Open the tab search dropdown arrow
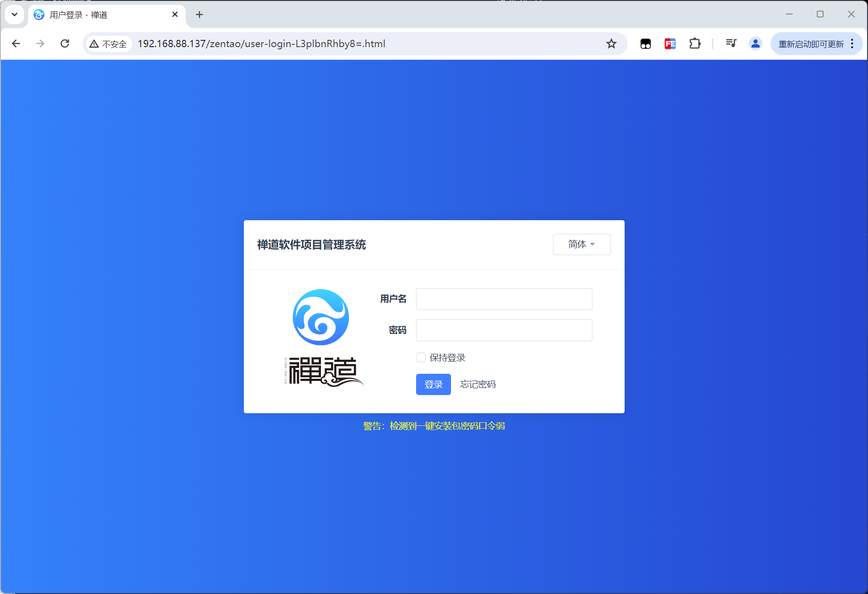Image resolution: width=868 pixels, height=594 pixels. (x=15, y=14)
